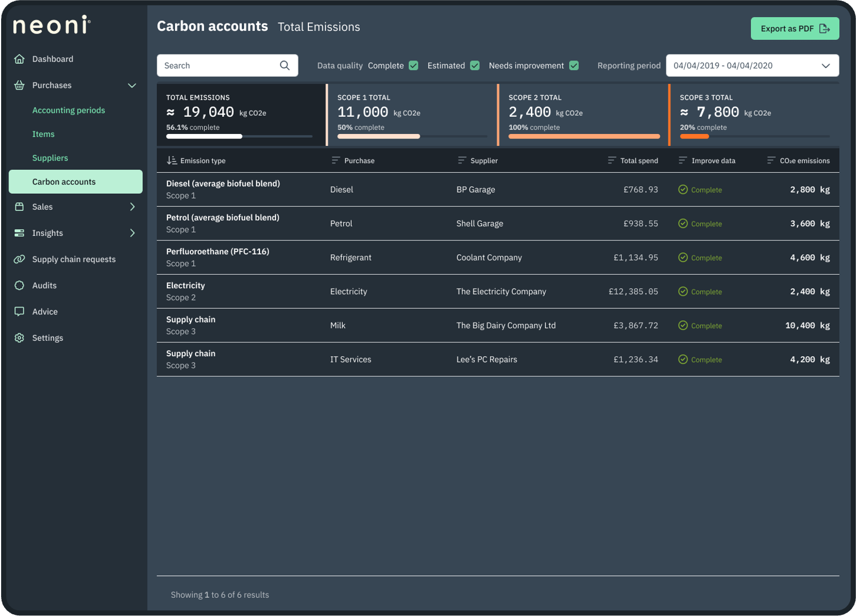
Task: Toggle the Estimated data quality checkbox
Action: (474, 66)
